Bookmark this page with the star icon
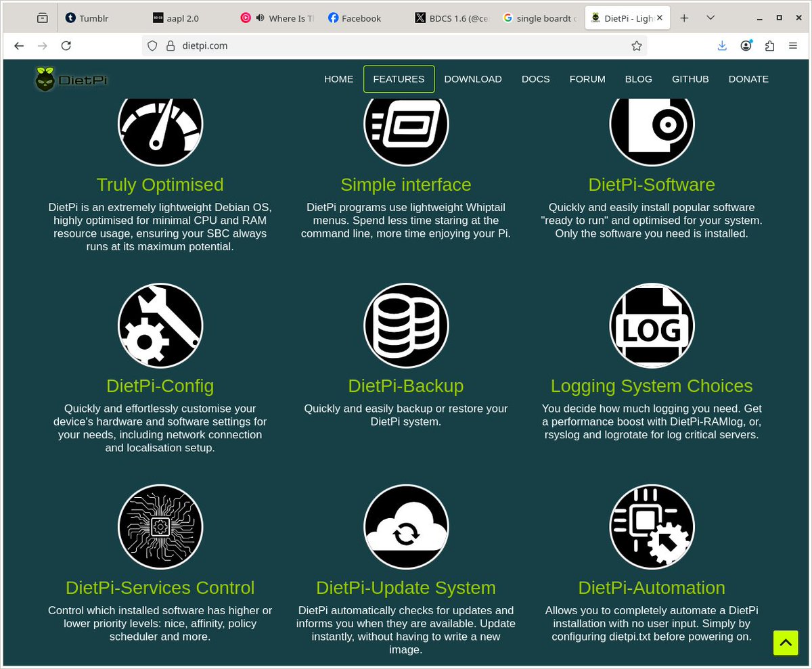The height and width of the screenshot is (669, 812). point(636,46)
